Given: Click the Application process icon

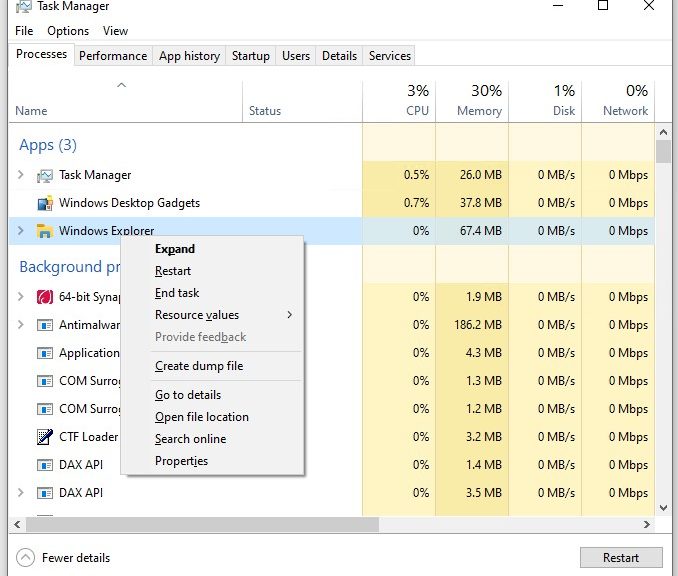Looking at the screenshot, I should 45,353.
